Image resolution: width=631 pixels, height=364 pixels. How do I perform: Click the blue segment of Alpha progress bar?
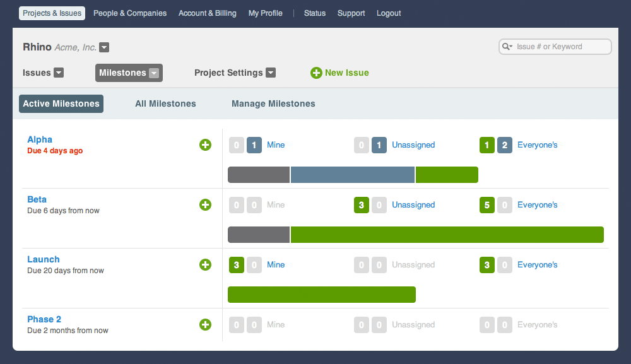click(x=353, y=175)
